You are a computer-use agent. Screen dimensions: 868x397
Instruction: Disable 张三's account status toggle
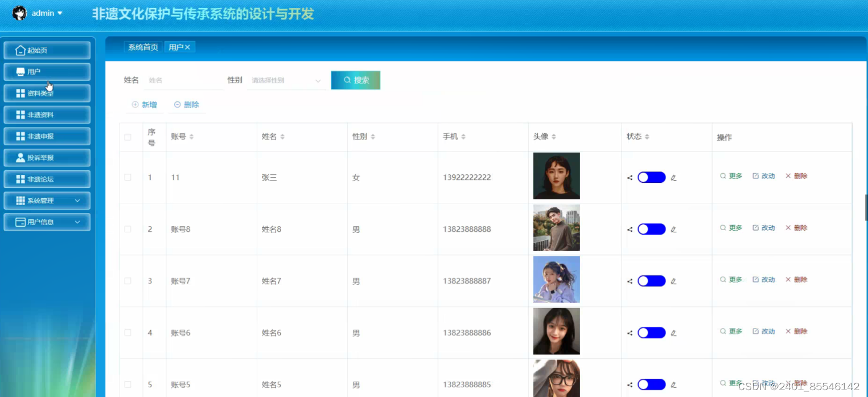(651, 177)
